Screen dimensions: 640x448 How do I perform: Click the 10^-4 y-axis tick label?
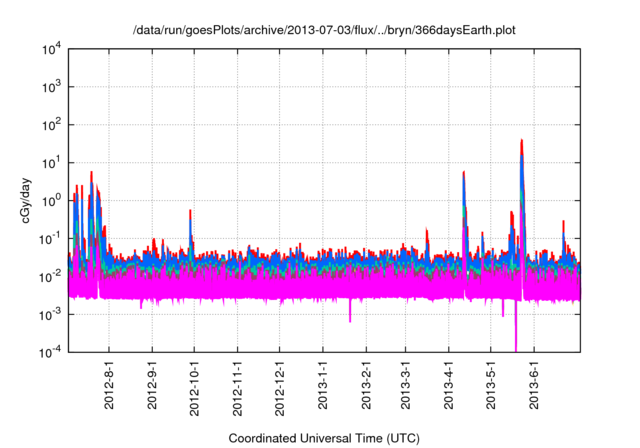tap(52, 352)
